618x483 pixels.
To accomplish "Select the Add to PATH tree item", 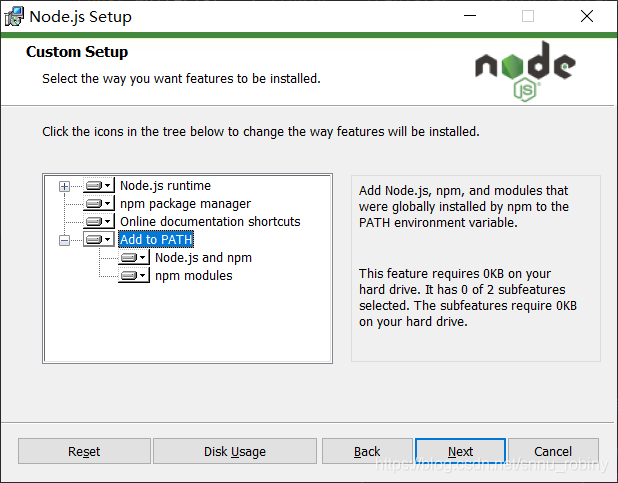I will point(156,239).
